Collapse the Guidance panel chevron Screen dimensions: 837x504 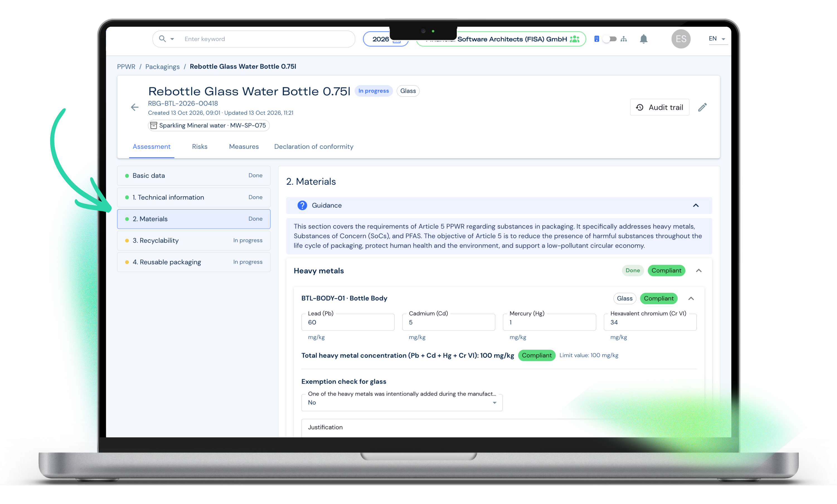[696, 205]
